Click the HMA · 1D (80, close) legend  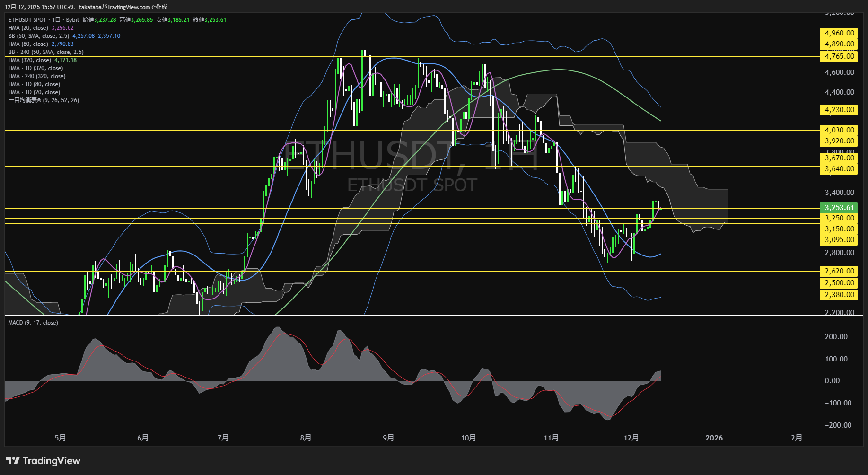click(x=34, y=84)
